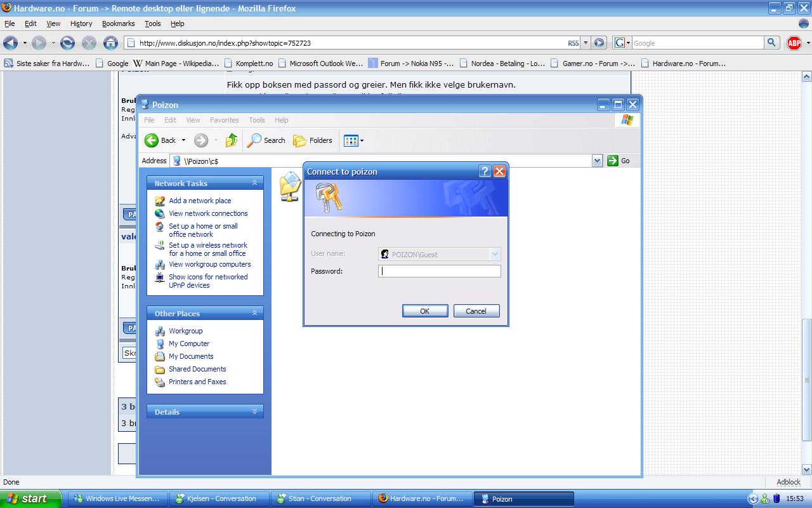Open Siste saker fra Hardw... feed bookmark
812x508 pixels.
47,63
